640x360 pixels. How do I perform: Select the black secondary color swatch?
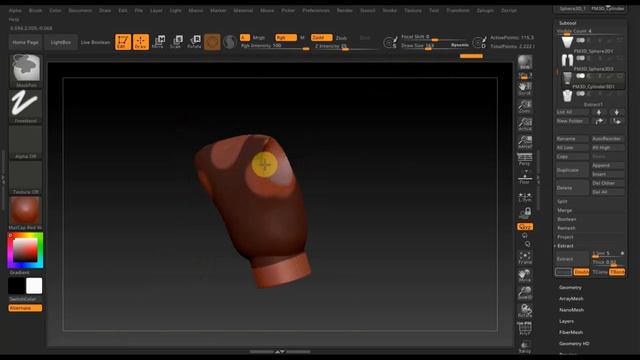(17, 286)
